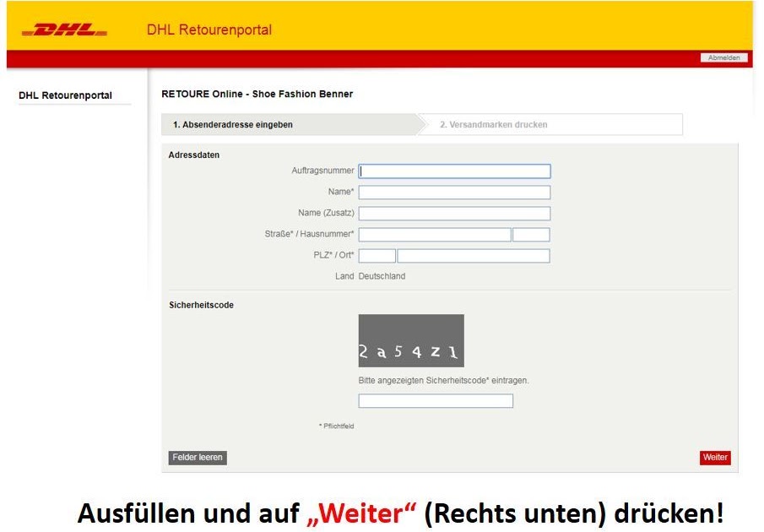The height and width of the screenshot is (532, 764).
Task: Click the Felder leeren button
Action: [198, 458]
